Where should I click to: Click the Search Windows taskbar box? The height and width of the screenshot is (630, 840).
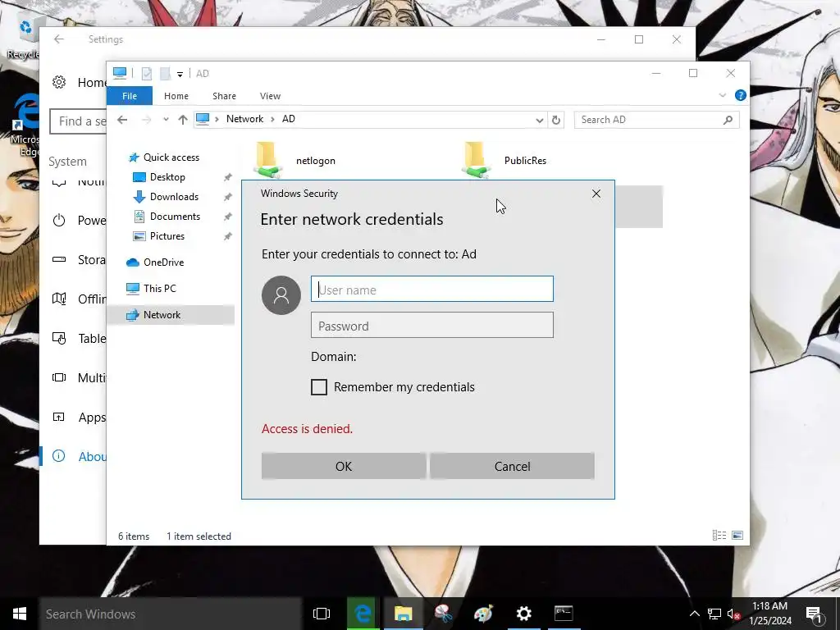[x=171, y=614]
